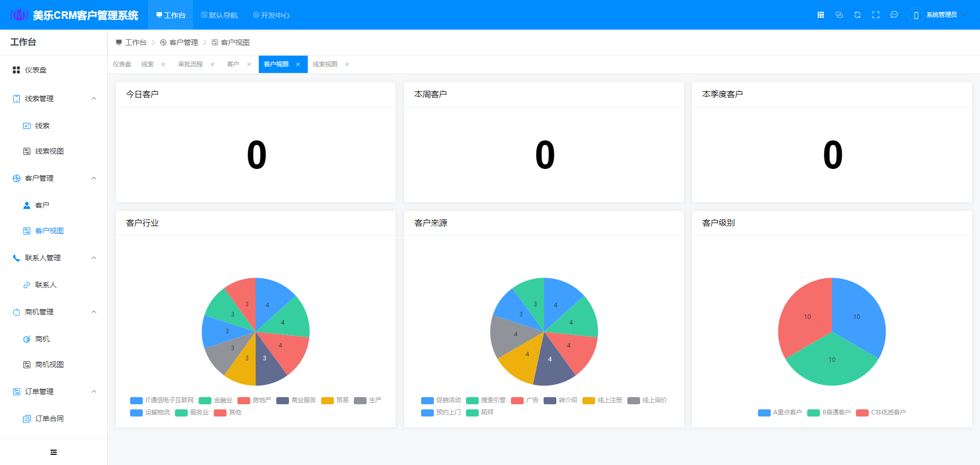Click the 美乐CRM logo icon
Viewport: 980px width, 465px height.
19,15
